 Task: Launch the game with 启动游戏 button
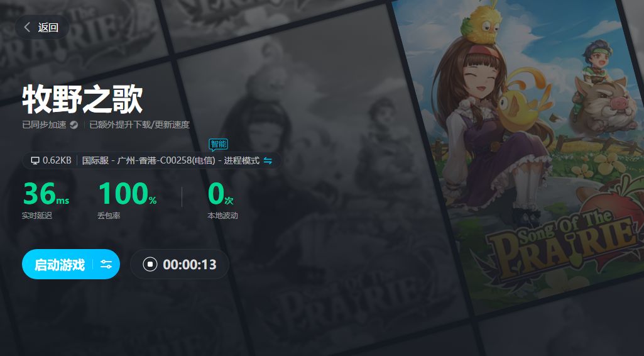click(x=60, y=264)
